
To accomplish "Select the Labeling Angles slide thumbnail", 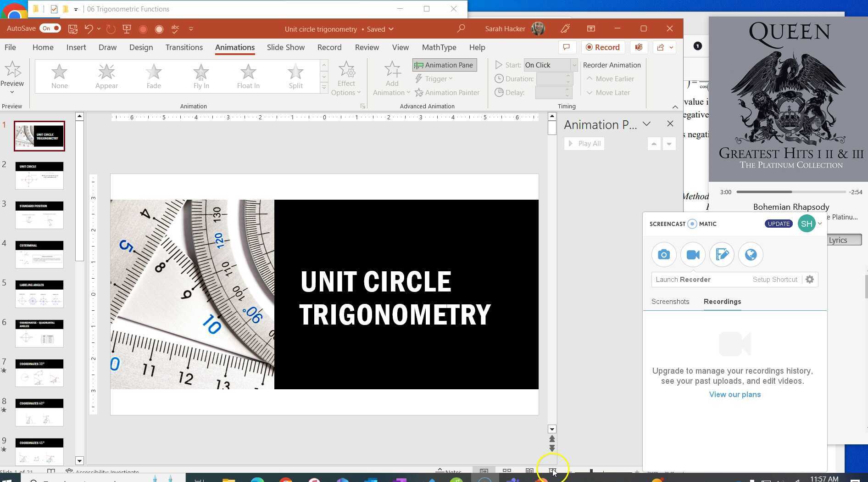I will [39, 294].
